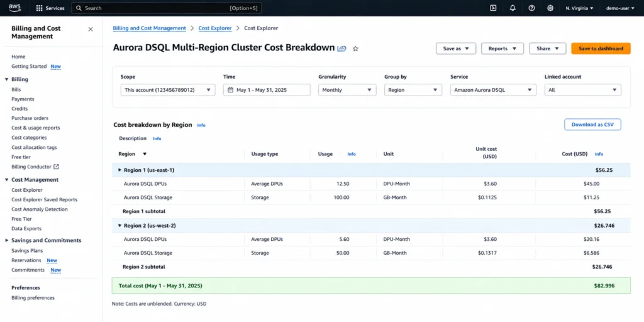Collapse the Billing sidebar section
Image resolution: width=644 pixels, height=322 pixels.
[x=6, y=79]
